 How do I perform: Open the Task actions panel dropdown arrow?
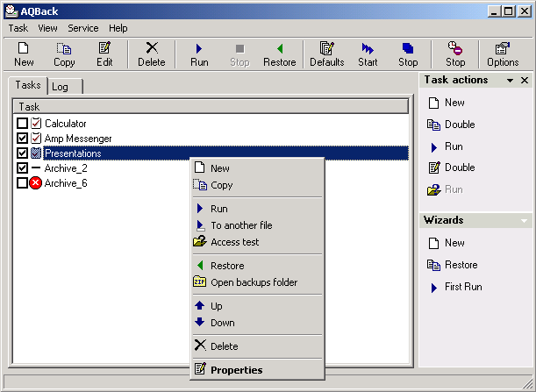click(510, 81)
